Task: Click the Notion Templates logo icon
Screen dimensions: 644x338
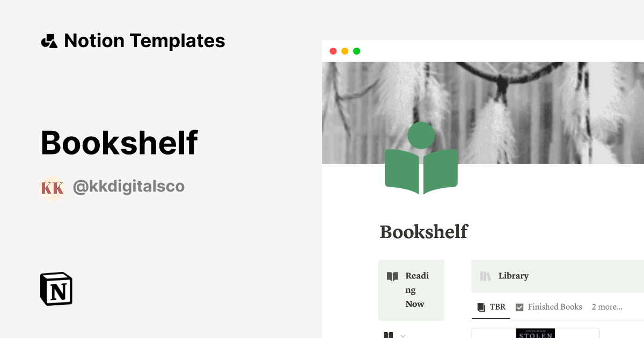Action: [x=49, y=40]
